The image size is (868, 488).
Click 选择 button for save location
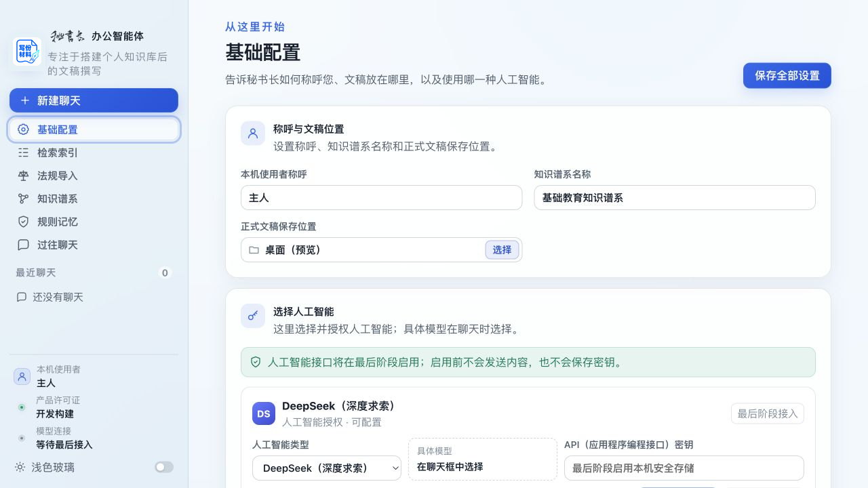(502, 250)
